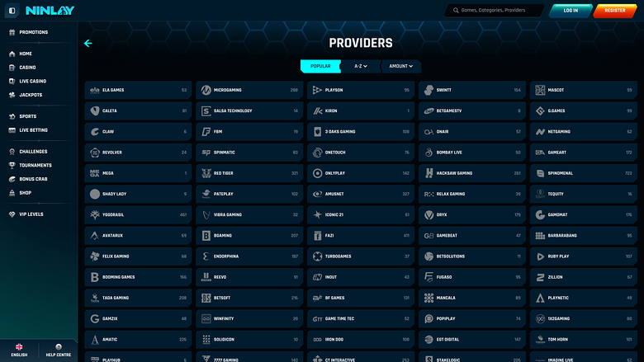Expand the Amount sort dropdown
Image resolution: width=644 pixels, height=362 pixels.
pyautogui.click(x=400, y=66)
